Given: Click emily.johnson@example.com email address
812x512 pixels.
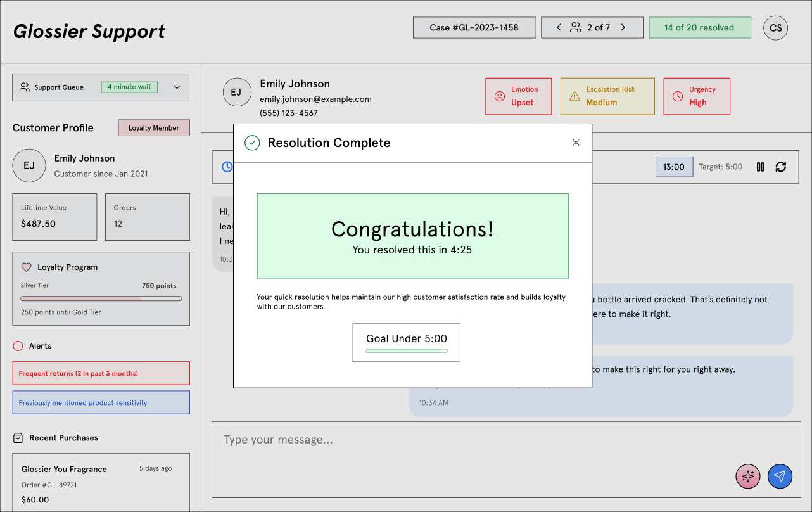Looking at the screenshot, I should (315, 99).
